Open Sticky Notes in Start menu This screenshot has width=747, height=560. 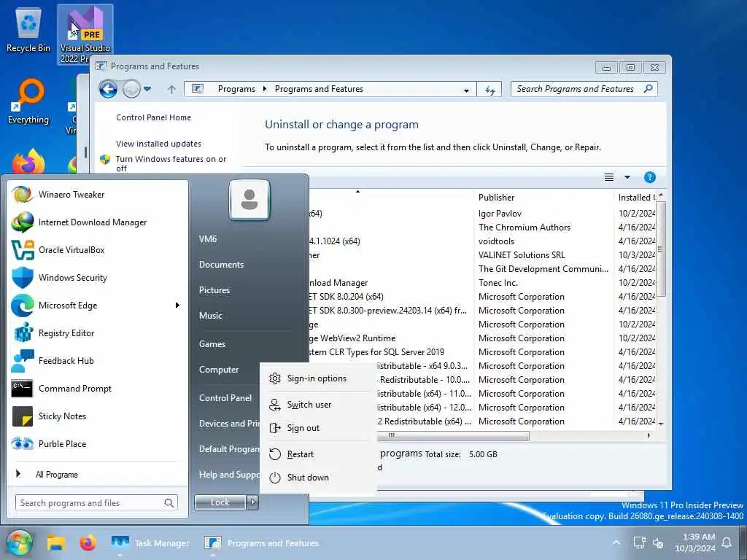pos(97,416)
